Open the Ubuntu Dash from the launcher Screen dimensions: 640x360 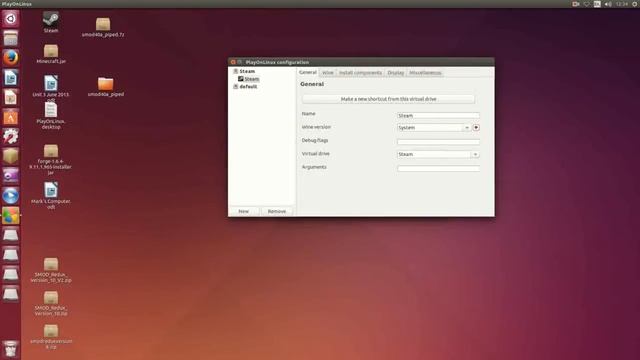point(11,18)
